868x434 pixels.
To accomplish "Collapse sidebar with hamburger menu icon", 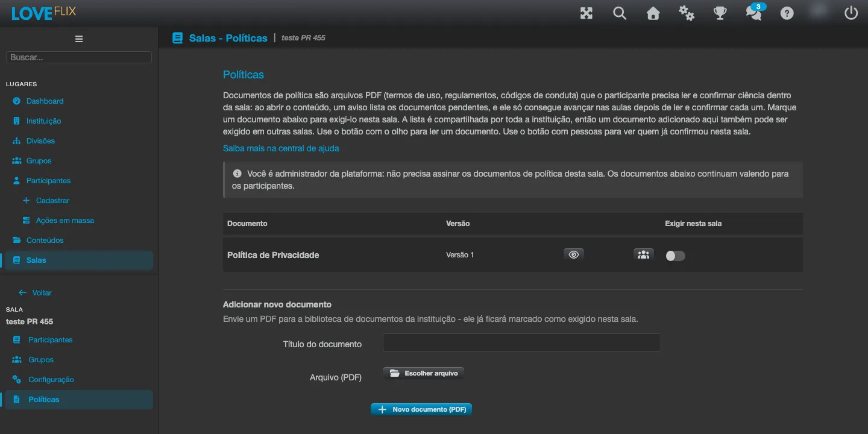I will click(79, 39).
